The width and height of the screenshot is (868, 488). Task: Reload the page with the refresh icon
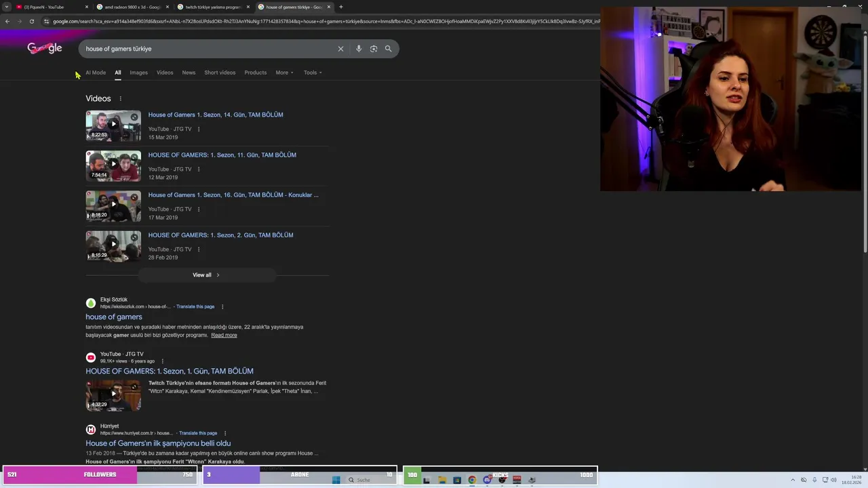pos(31,21)
